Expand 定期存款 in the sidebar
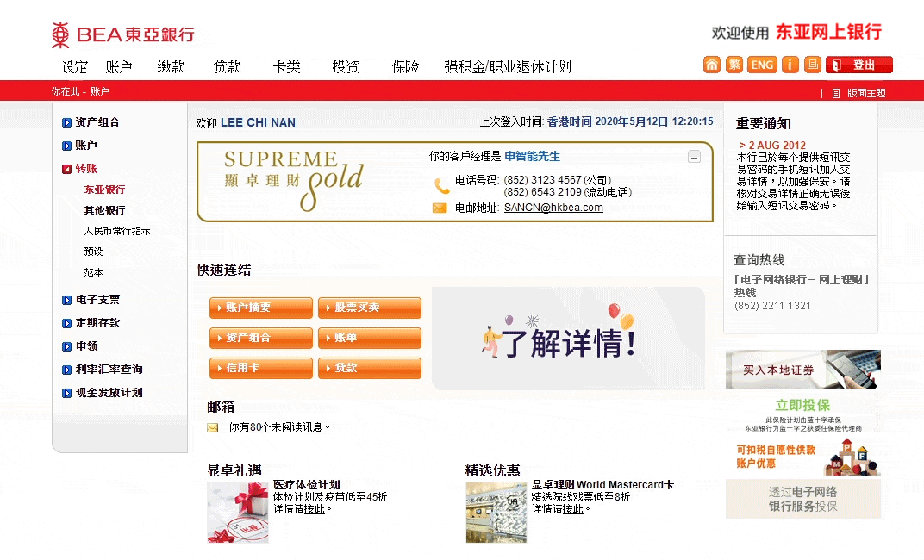This screenshot has height=560, width=924. (91, 323)
